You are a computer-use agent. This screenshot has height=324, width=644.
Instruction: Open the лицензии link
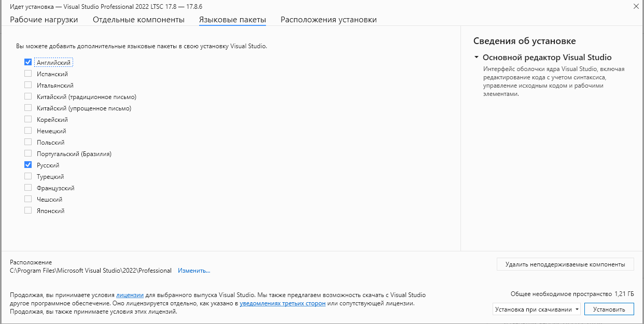130,295
